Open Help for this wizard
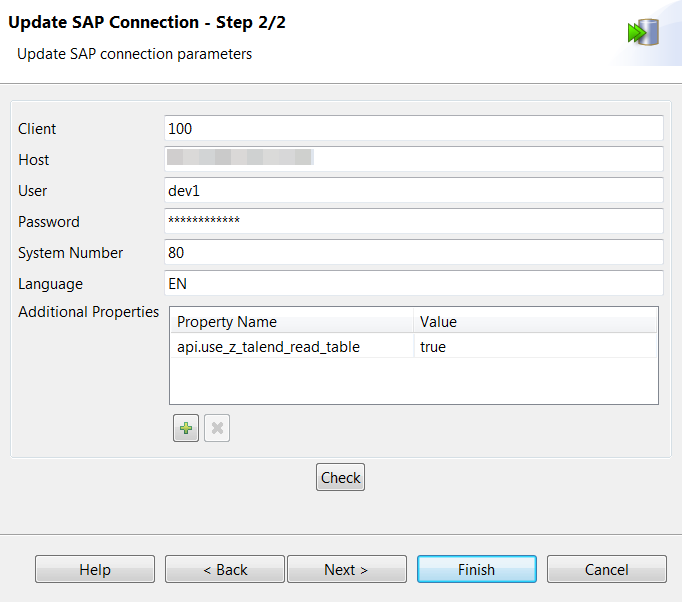The image size is (682, 602). pos(95,569)
